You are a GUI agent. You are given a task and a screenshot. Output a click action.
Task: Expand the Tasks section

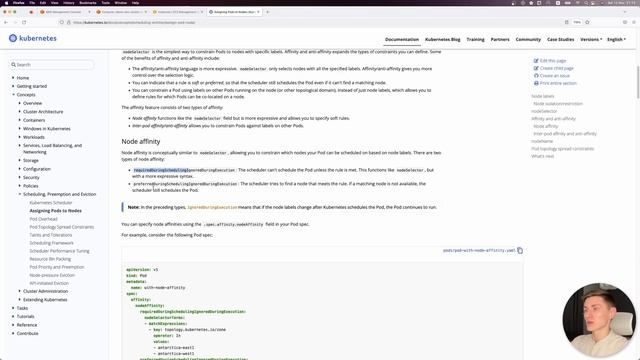point(13,308)
